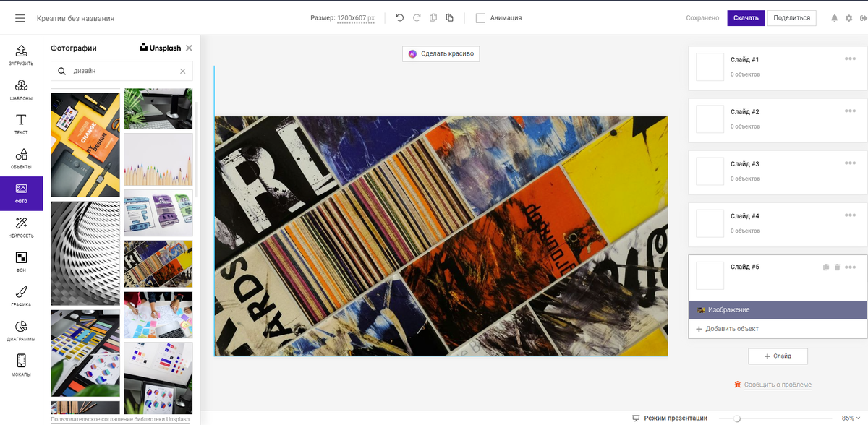Viewport: 868px width, 425px height.
Task: Click the Сохранено status text
Action: point(702,18)
